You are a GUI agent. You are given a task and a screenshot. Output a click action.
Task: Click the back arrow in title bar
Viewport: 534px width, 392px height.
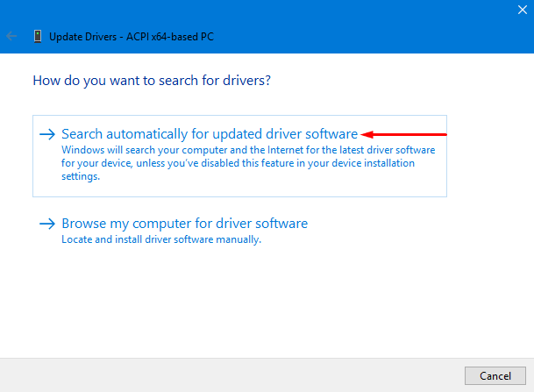coord(11,36)
